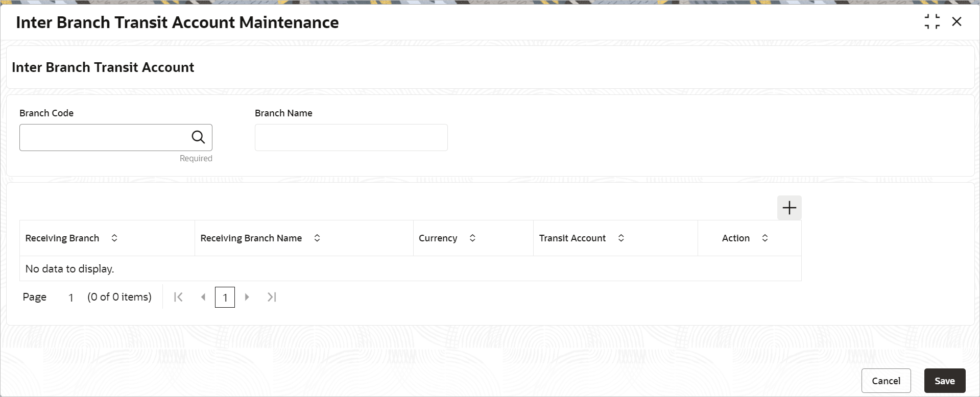Select the Transit Account column header

[x=572, y=238]
